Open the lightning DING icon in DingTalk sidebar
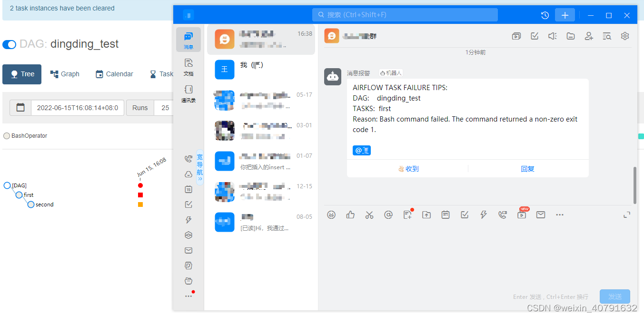Image resolution: width=644 pixels, height=317 pixels. 188,220
